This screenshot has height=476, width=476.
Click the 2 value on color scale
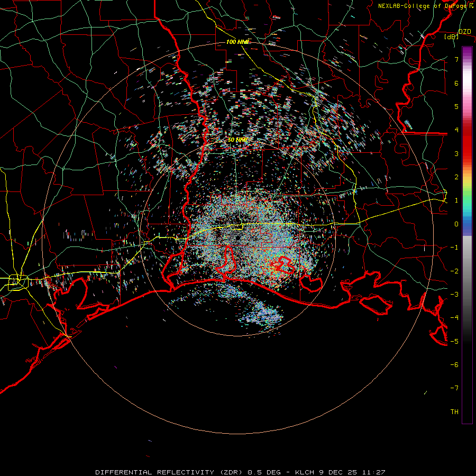coord(456,177)
